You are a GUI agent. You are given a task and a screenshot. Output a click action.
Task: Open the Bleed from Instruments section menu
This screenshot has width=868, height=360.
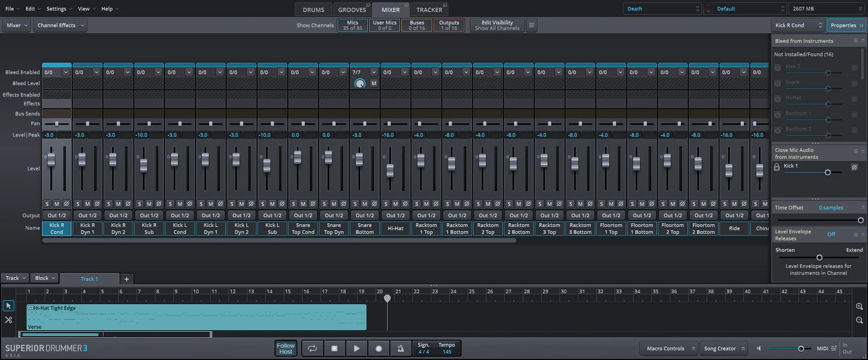click(856, 41)
